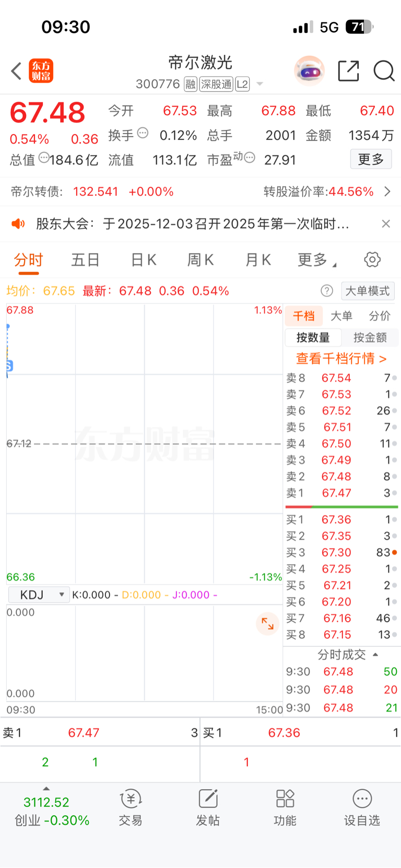Open the search magnifier icon
401x868 pixels.
pyautogui.click(x=384, y=71)
